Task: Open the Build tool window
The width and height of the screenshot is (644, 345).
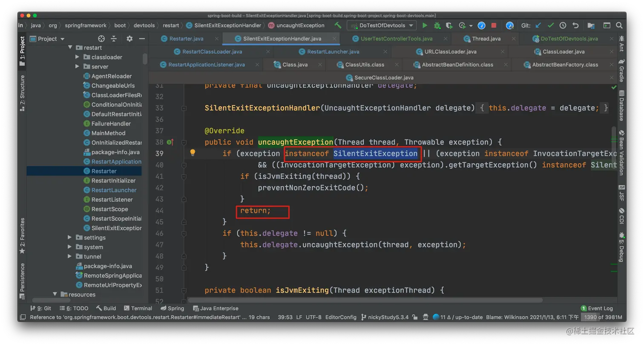Action: [x=106, y=308]
